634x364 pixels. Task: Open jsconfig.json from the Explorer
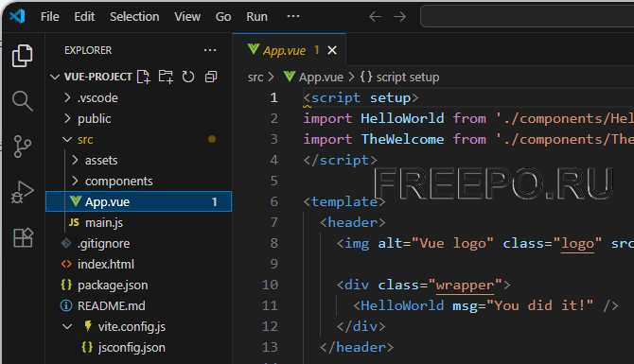pos(139,347)
